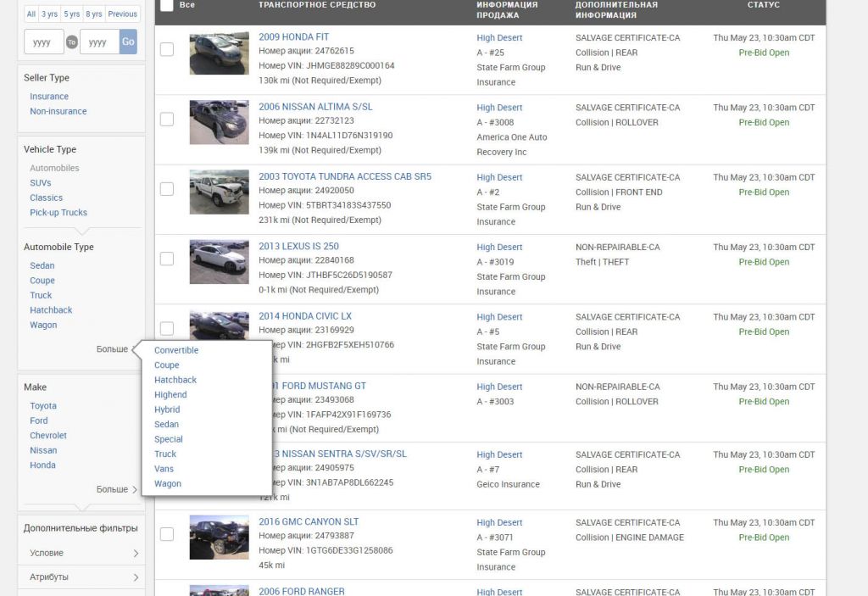Open the 2006 FORD RANGER listing
The height and width of the screenshot is (596, 868).
click(x=301, y=591)
